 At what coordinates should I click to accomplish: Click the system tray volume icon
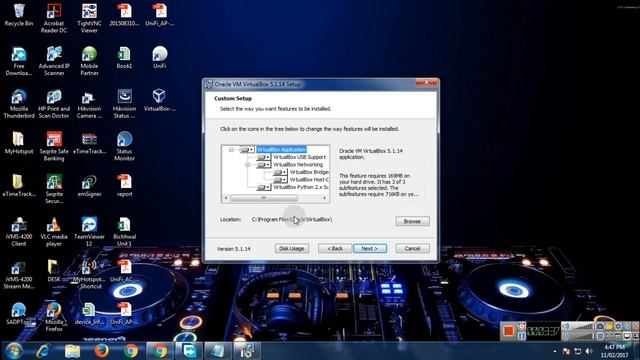click(589, 351)
